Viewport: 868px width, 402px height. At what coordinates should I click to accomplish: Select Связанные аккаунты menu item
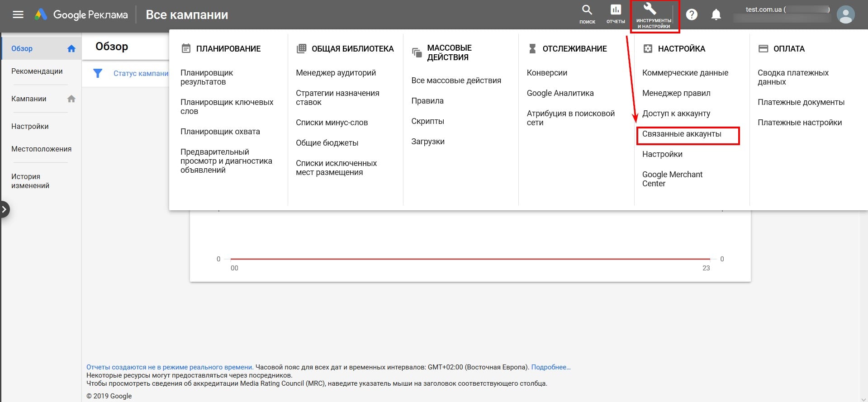[x=682, y=134]
